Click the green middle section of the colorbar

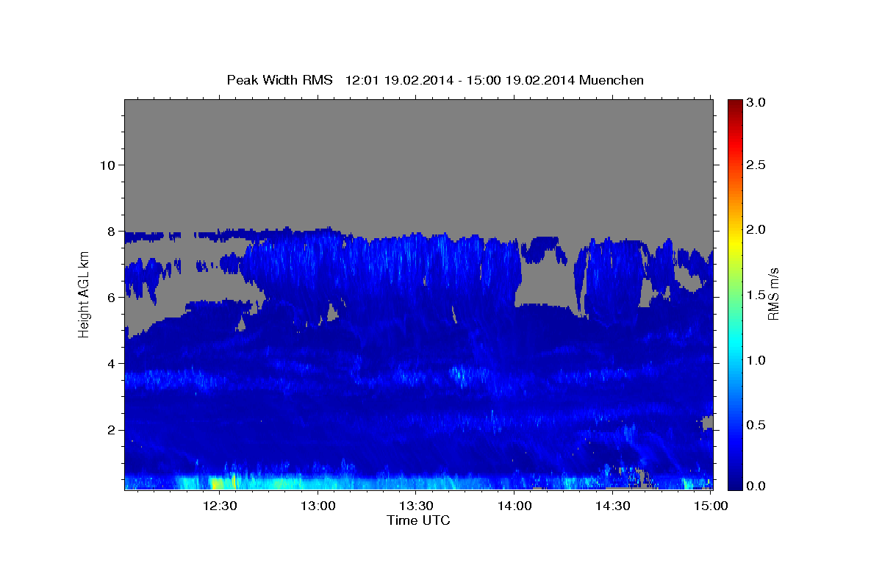[x=734, y=294]
